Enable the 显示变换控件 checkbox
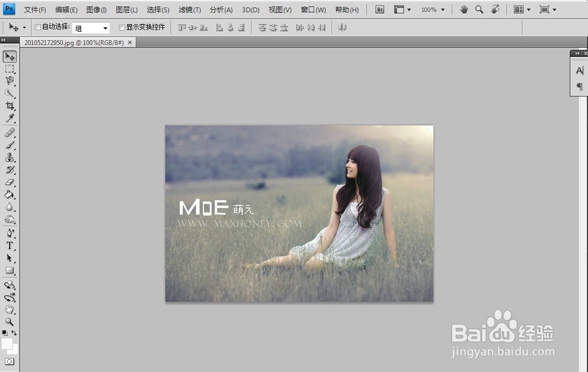 point(122,28)
